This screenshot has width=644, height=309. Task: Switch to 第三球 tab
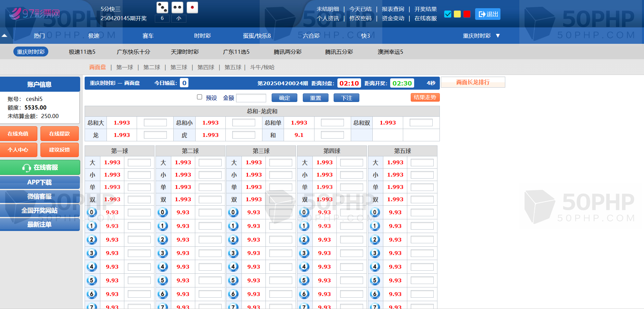pos(179,67)
